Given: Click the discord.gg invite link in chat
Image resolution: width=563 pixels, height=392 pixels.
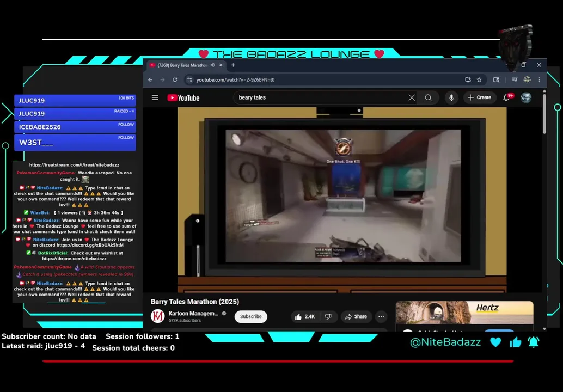Looking at the screenshot, I should (90, 245).
